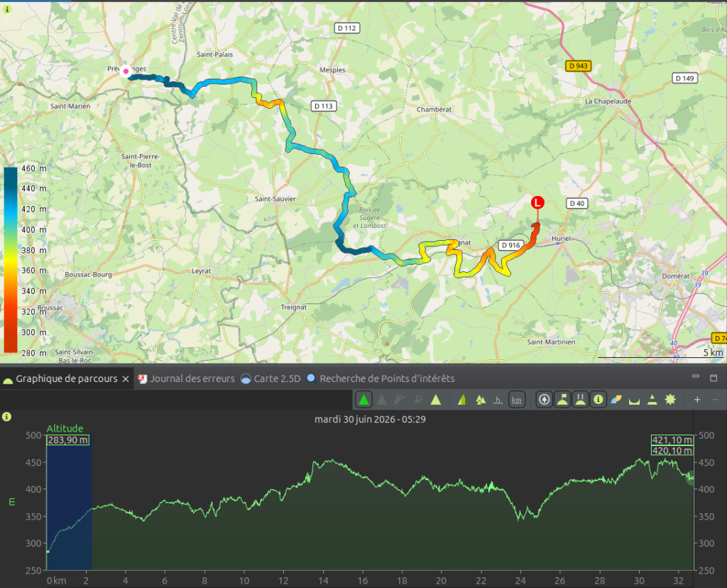Click the altitude color legend gradient
727x588 pixels.
coord(10,260)
